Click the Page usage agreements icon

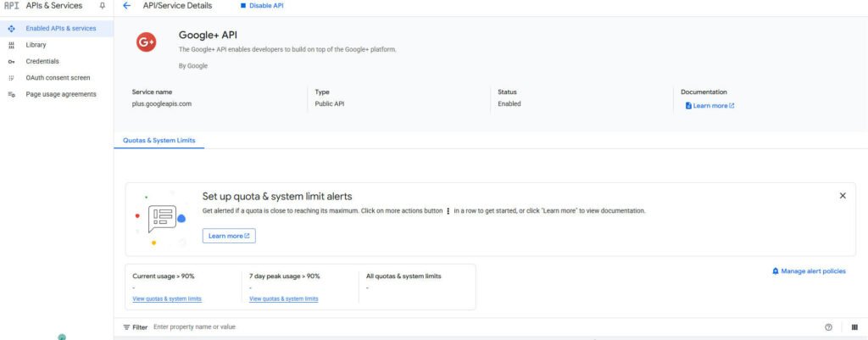click(12, 95)
